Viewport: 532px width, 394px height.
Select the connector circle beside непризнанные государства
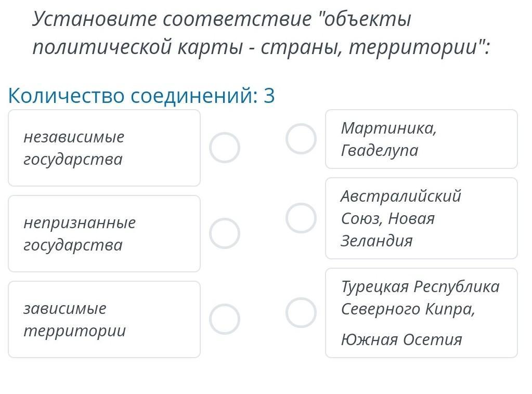[x=225, y=233]
